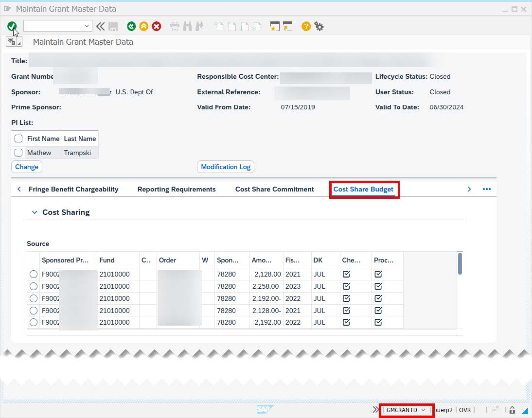Open the title bar system menu icon

[7, 9]
